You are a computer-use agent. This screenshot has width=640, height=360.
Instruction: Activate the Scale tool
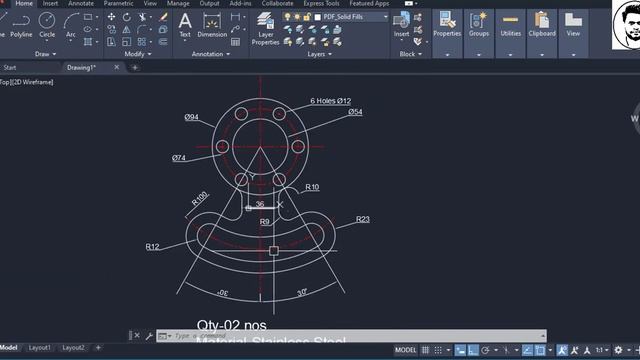(x=127, y=42)
